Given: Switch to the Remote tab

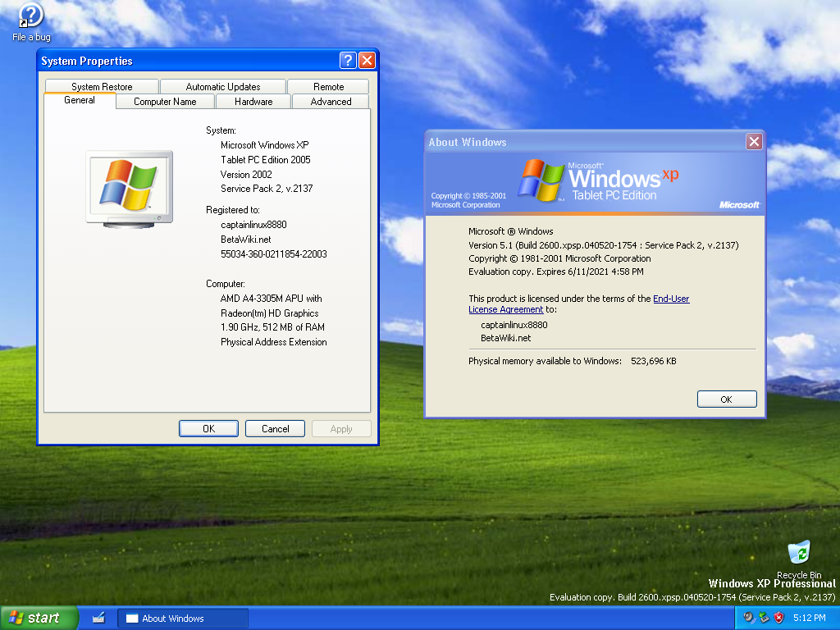Looking at the screenshot, I should 328,87.
